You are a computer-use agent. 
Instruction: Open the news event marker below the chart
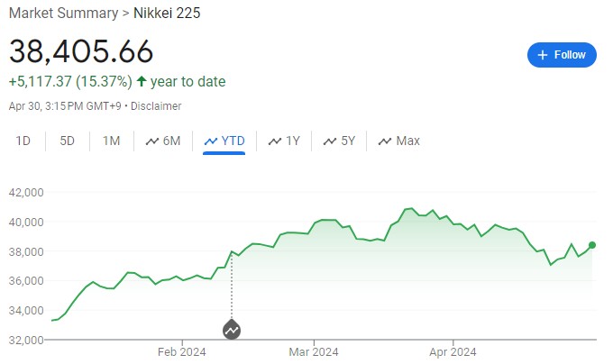(232, 329)
